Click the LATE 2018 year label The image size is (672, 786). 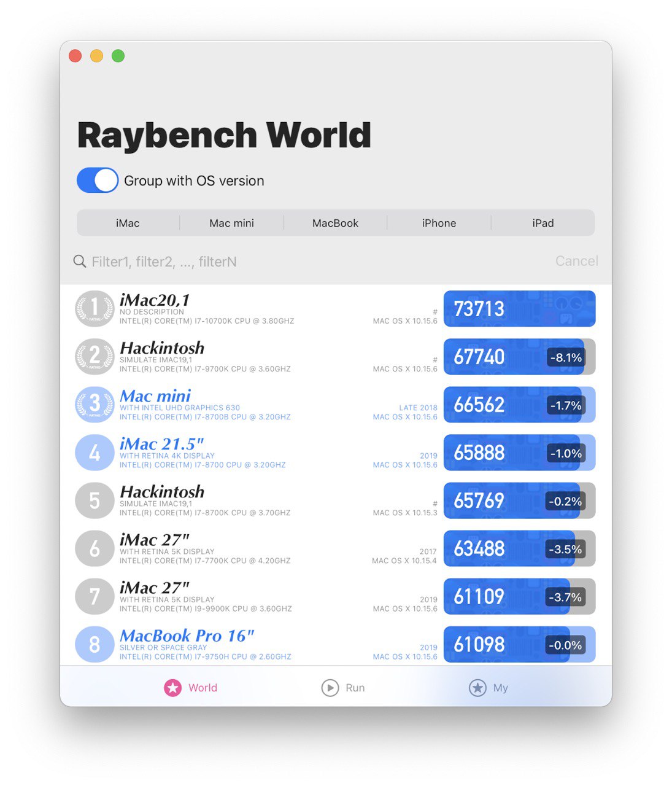(x=418, y=408)
